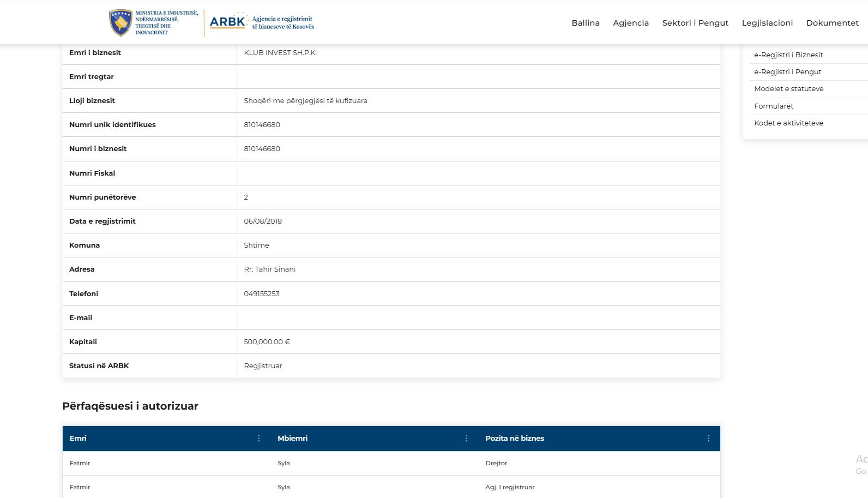Open the Mbiemri column options menu
Screen dimensions: 868x498
[467, 439]
